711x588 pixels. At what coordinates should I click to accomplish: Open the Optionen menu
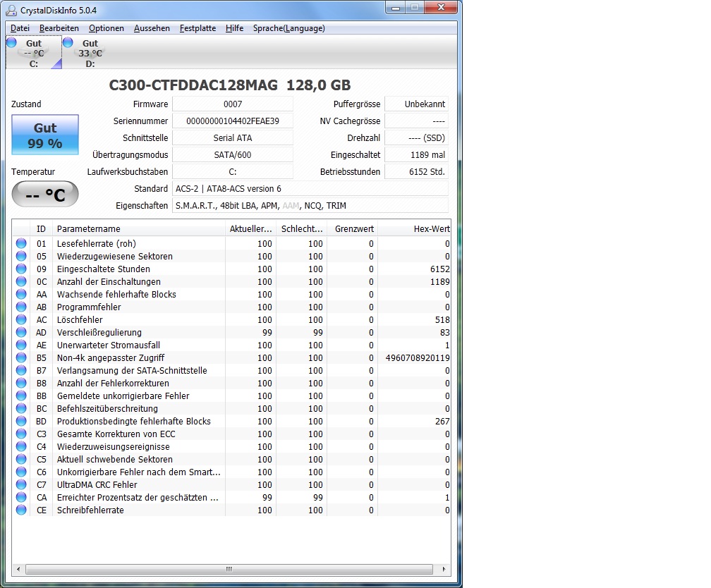click(106, 28)
